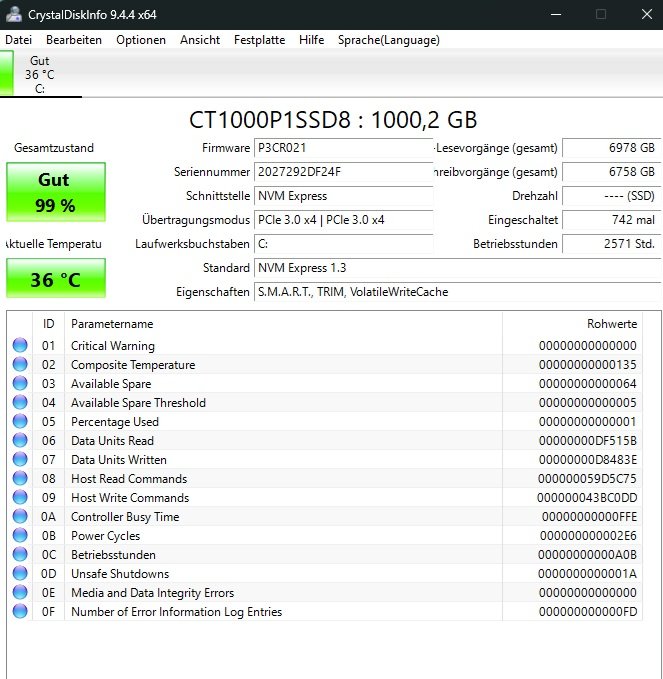Select the Composite Temperature parameter name
This screenshot has width=663, height=679.
[133, 365]
